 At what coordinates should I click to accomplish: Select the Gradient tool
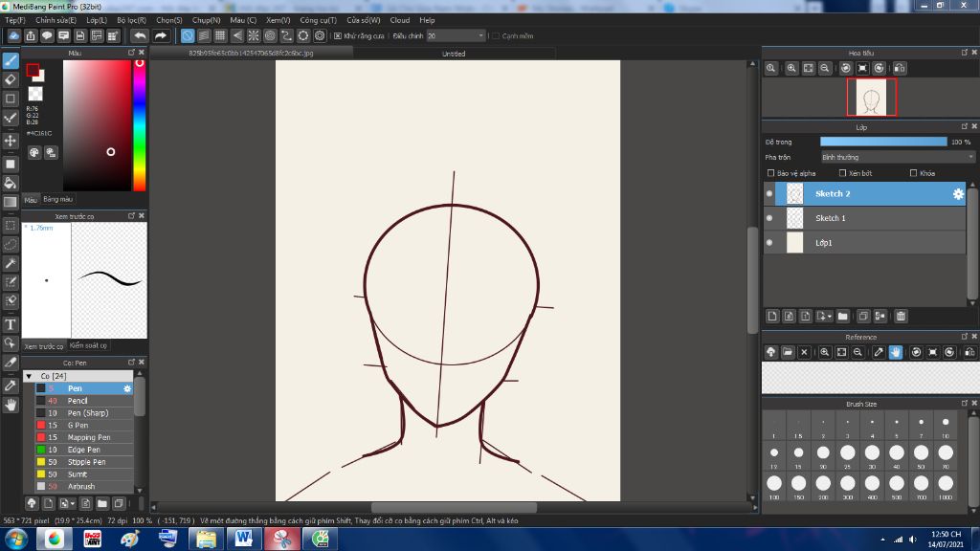11,202
